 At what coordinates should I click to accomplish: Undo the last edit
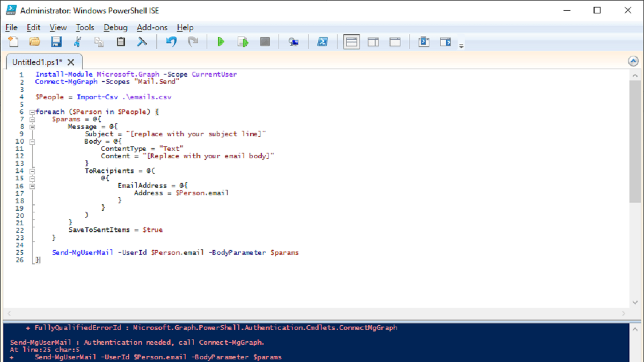point(171,41)
